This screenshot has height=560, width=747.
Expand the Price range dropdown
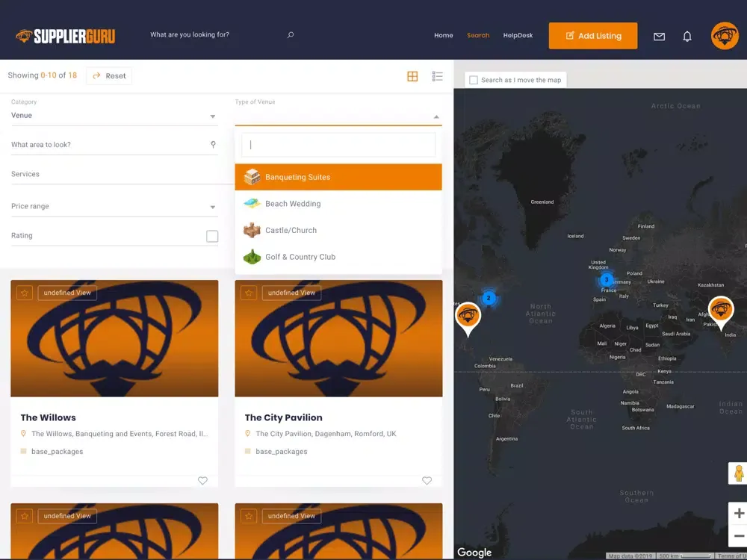pos(114,206)
